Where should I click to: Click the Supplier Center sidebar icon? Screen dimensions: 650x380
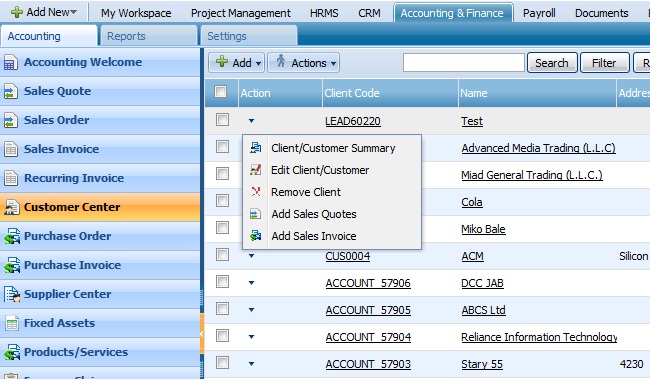pyautogui.click(x=12, y=294)
